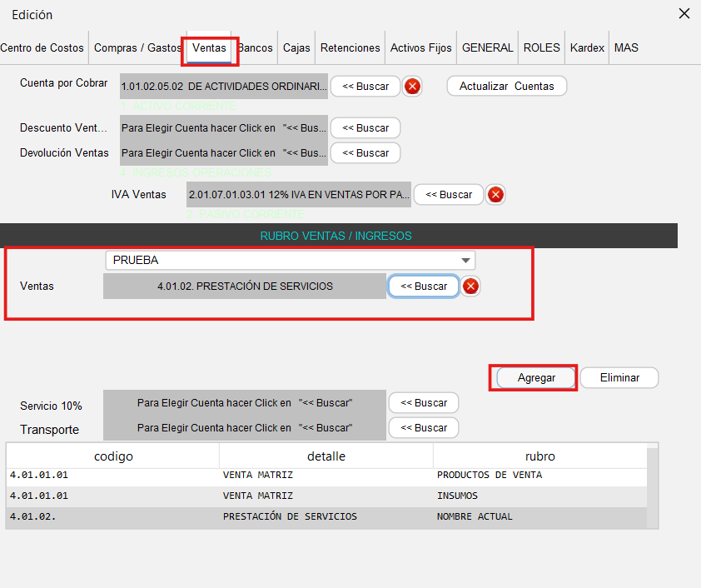Switch to the Bancos tab
Screen dimensions: 701x588
256,48
